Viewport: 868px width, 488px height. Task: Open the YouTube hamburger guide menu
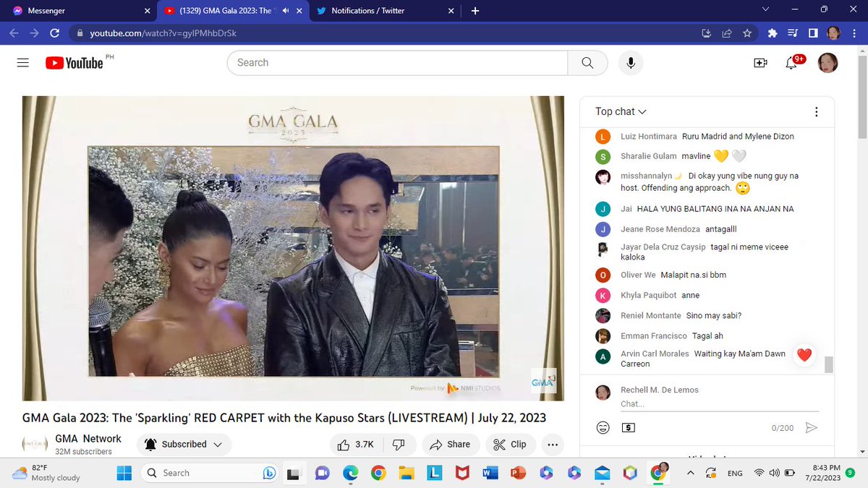tap(22, 63)
